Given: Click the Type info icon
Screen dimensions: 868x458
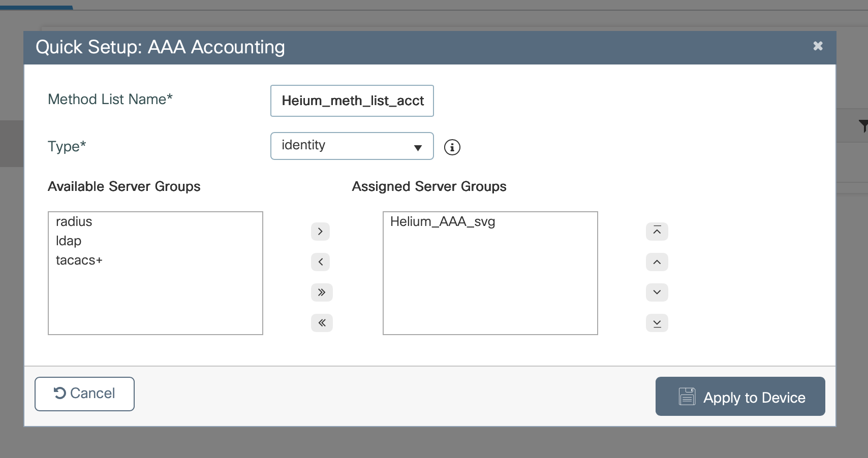Looking at the screenshot, I should click(x=452, y=147).
